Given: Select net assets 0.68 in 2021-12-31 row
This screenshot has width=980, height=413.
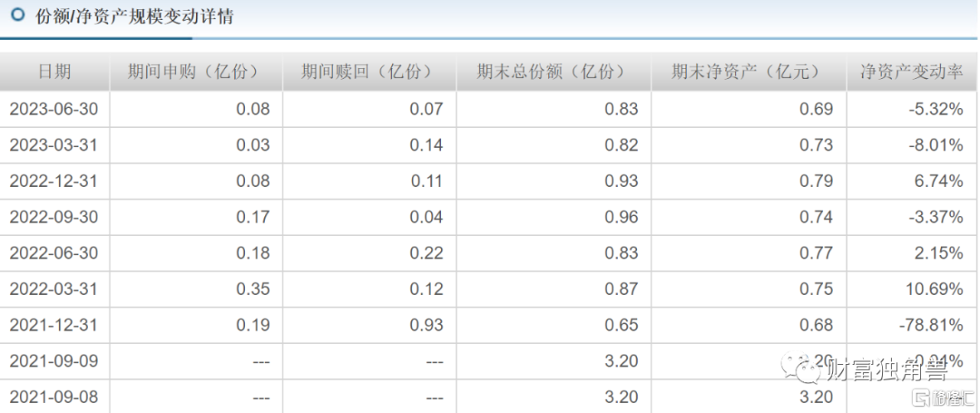Looking at the screenshot, I should pos(816,325).
